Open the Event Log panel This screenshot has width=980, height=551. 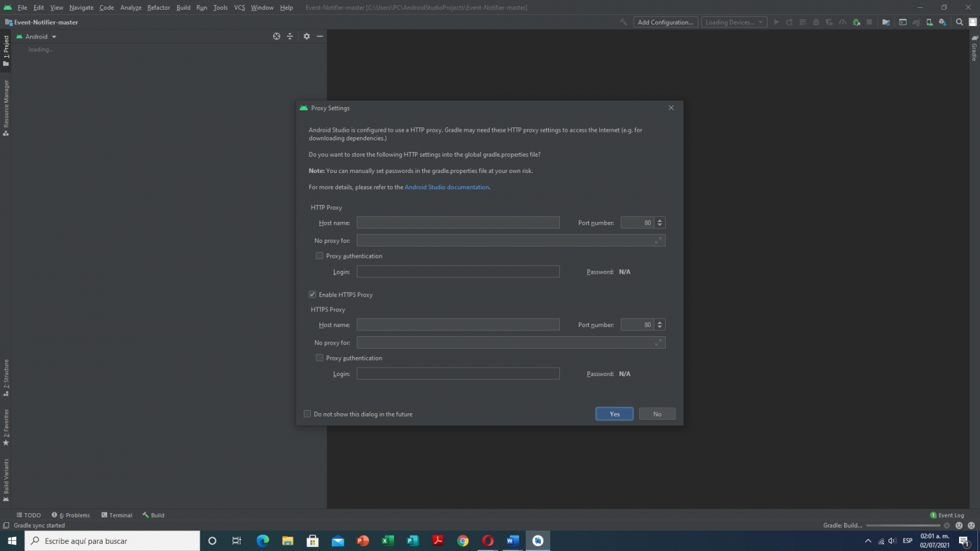tap(947, 515)
